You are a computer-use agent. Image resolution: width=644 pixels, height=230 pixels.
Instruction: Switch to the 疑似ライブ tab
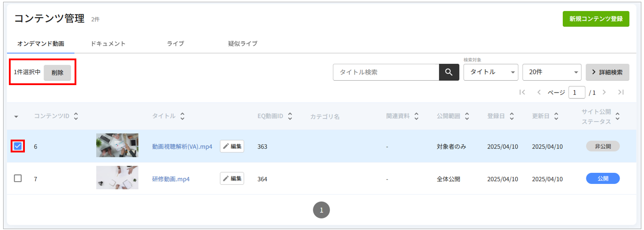[243, 43]
